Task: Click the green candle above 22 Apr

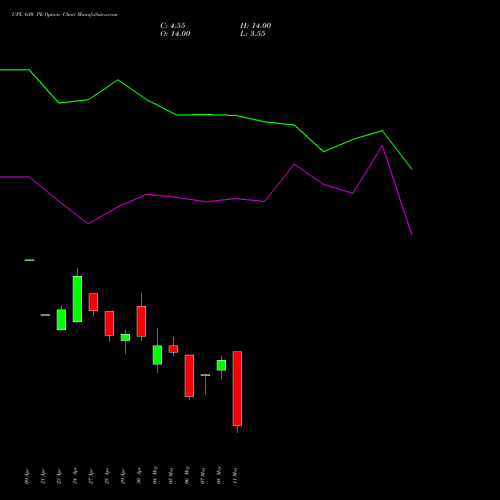Action: pos(61,320)
